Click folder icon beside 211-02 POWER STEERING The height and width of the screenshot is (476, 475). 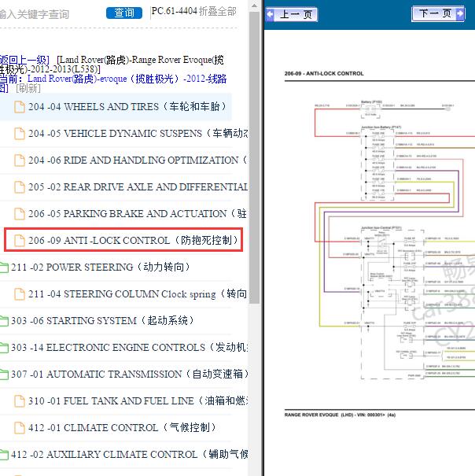click(x=4, y=268)
